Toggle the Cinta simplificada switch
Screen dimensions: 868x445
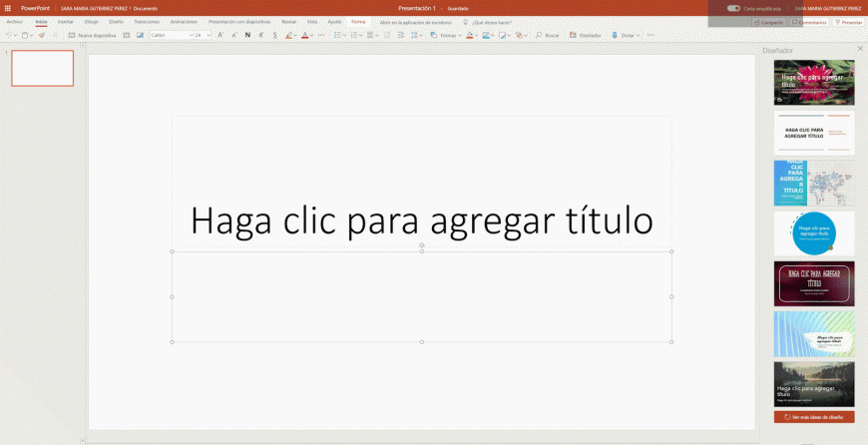tap(733, 8)
